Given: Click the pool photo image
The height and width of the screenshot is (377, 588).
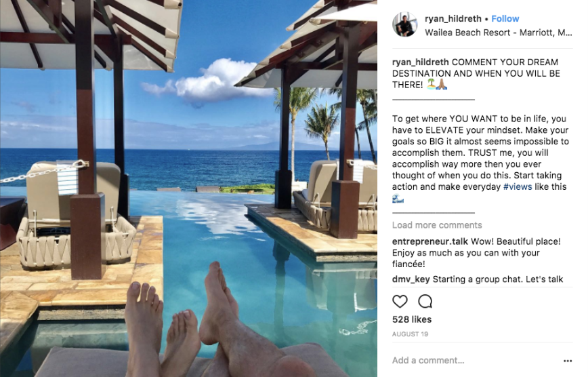Looking at the screenshot, I should coord(188,188).
